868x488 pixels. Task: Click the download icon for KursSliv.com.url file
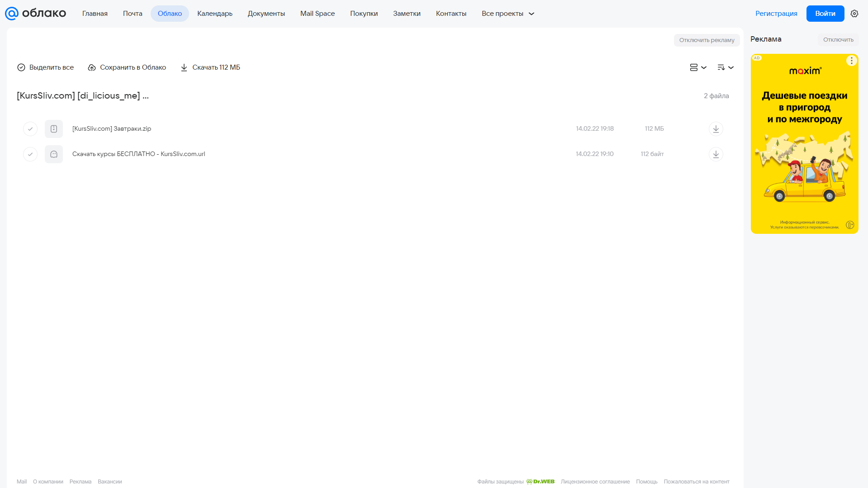[x=716, y=154]
